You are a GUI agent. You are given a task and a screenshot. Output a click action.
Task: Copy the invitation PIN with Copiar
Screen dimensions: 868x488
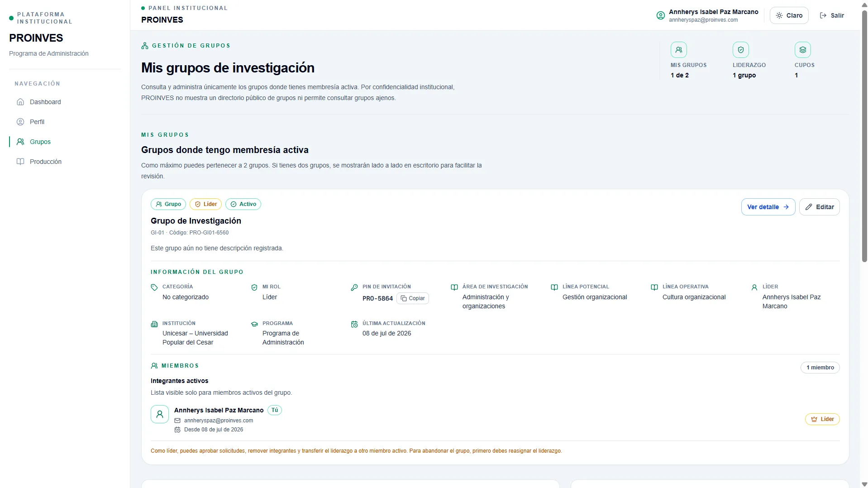(x=413, y=298)
